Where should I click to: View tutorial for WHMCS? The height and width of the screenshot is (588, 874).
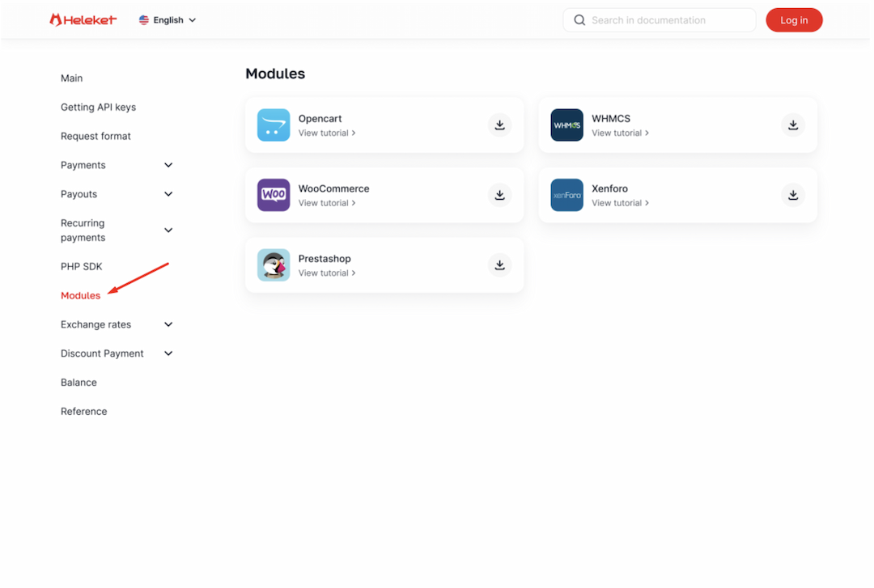tap(620, 133)
